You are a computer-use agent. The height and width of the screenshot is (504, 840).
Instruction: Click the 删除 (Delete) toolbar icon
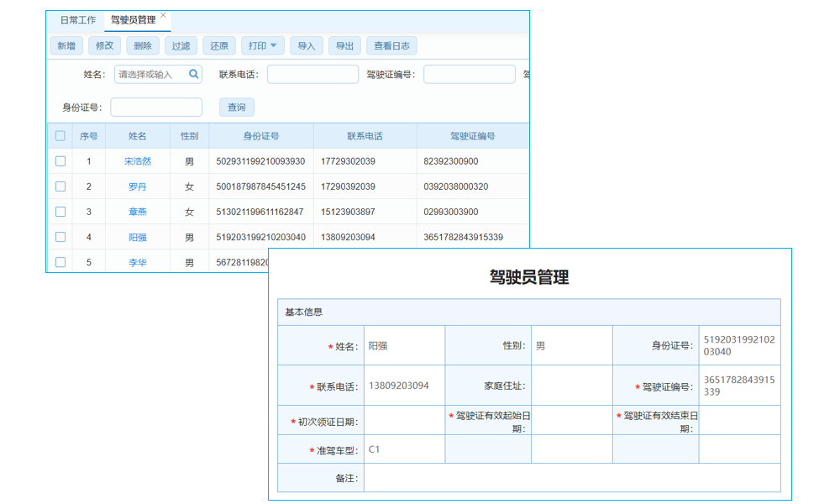coord(142,45)
